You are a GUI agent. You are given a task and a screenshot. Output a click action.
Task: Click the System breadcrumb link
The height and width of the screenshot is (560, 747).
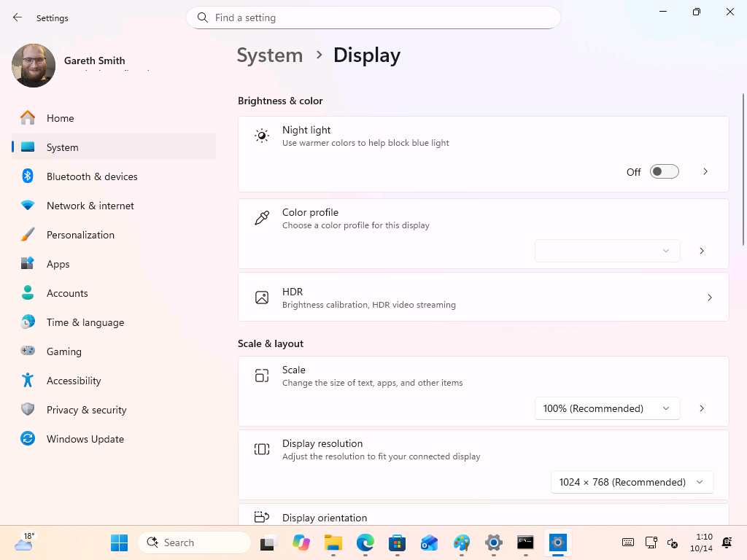click(270, 55)
